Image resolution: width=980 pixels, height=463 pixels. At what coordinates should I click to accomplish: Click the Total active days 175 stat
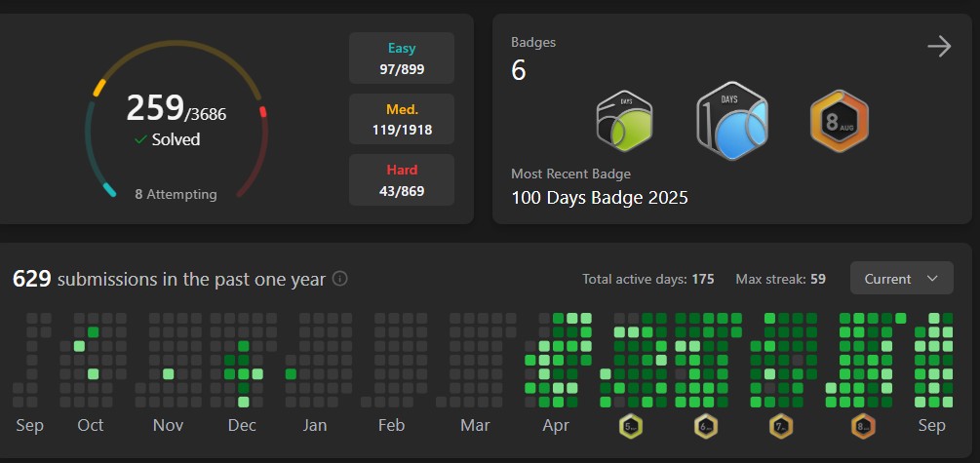(647, 279)
